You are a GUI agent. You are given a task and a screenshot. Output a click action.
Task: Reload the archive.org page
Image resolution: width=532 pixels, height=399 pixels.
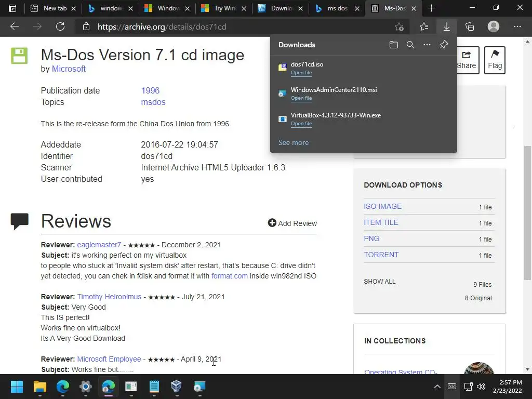point(60,26)
